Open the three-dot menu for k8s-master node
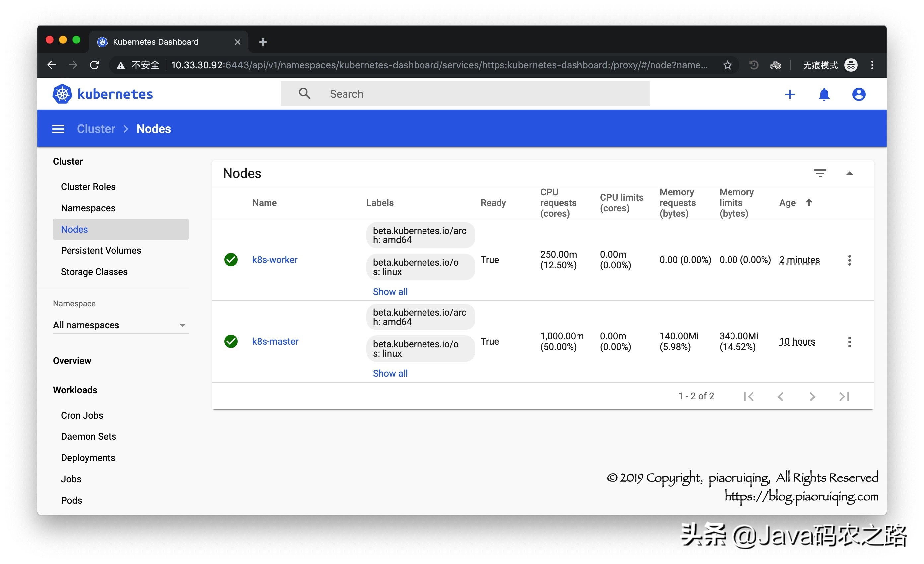Viewport: 924px width, 564px height. tap(849, 342)
